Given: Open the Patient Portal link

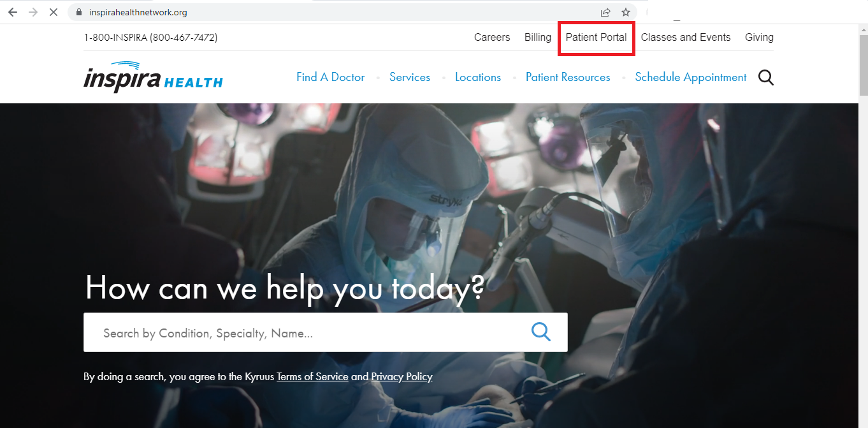Looking at the screenshot, I should point(596,38).
